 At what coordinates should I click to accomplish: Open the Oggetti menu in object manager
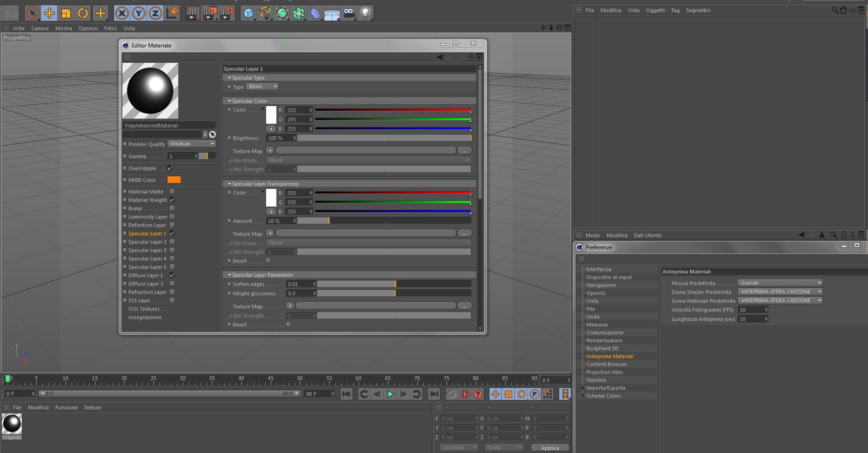click(655, 10)
